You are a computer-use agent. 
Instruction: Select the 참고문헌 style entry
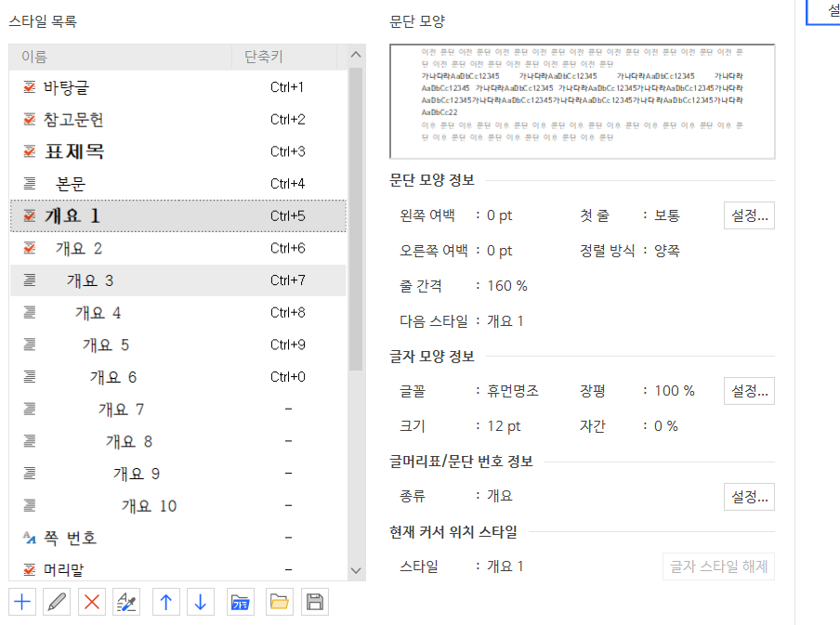73,120
